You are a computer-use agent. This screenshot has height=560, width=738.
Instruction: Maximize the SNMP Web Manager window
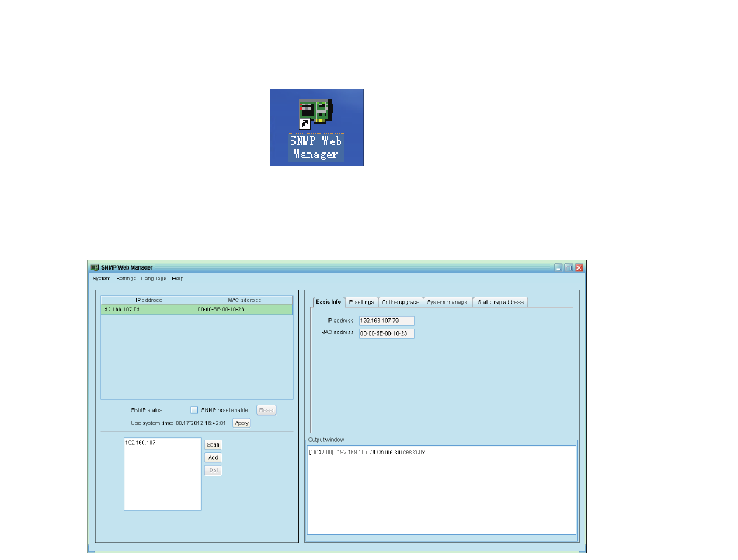[x=569, y=267]
